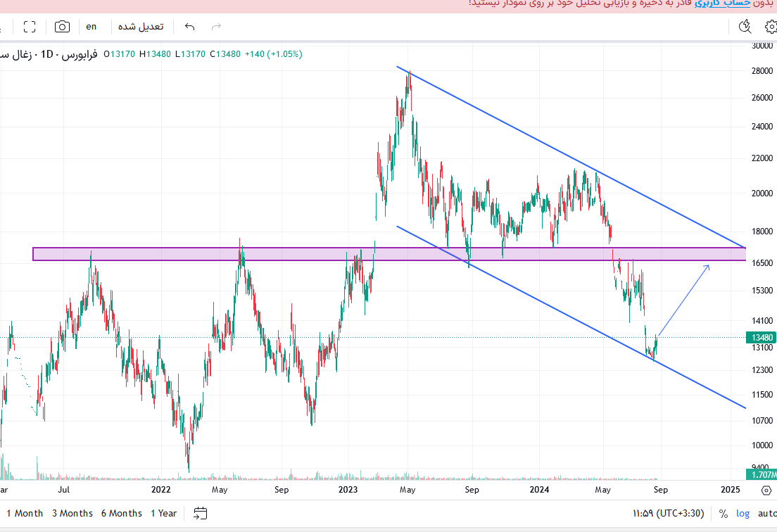777x532 pixels.
Task: Click the 24000 price axis label
Action: point(762,126)
